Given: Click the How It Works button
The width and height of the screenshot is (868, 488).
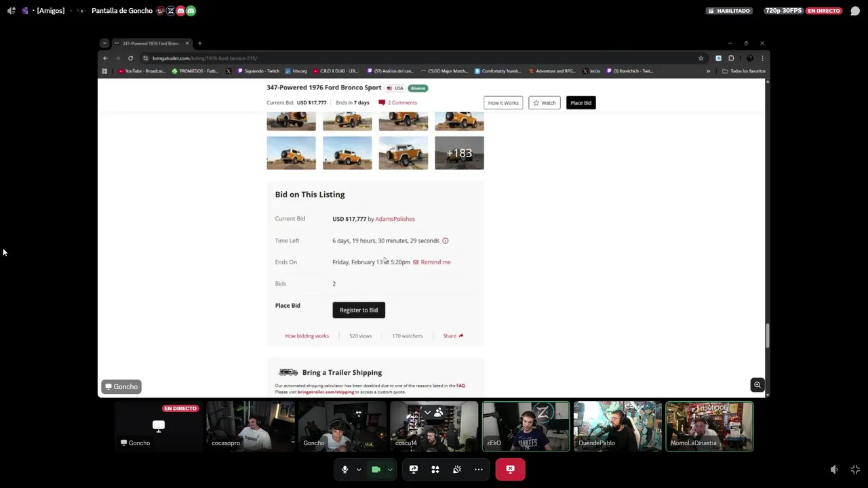Looking at the screenshot, I should 503,103.
